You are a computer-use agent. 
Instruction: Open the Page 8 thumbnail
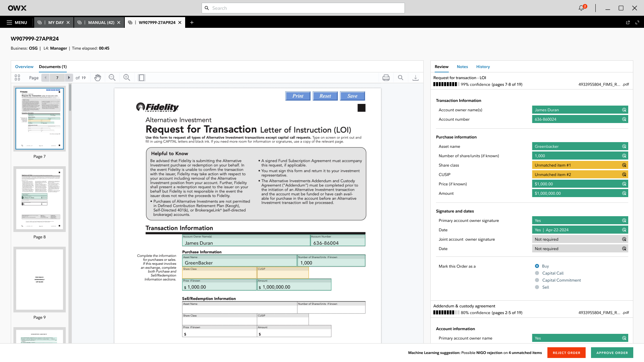(x=40, y=199)
